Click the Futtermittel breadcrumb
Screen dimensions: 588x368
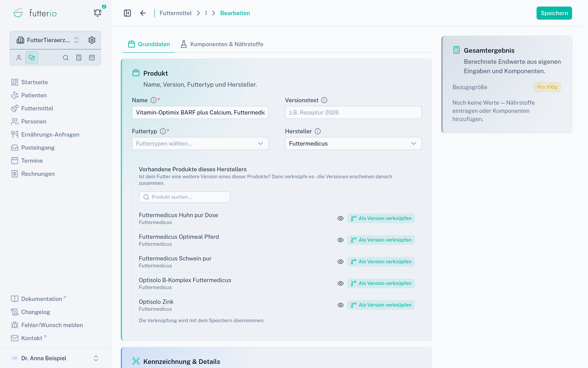pos(175,13)
